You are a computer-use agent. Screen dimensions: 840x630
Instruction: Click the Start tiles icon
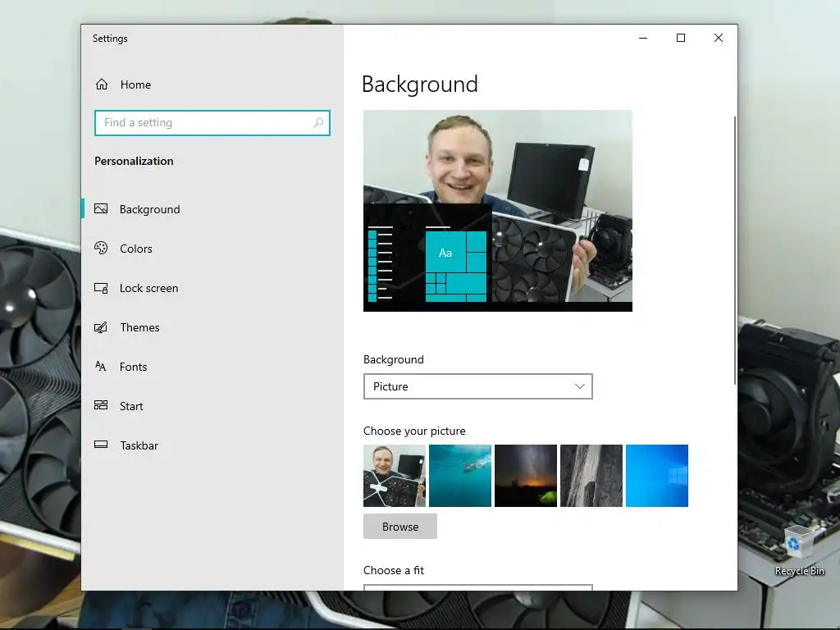coord(101,405)
